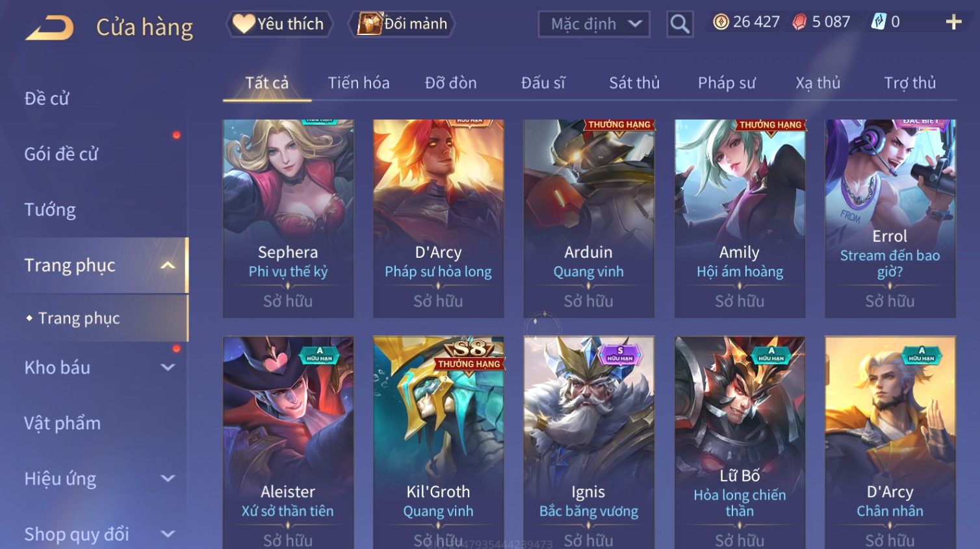Tap the red ruby currency icon
The image size is (980, 549).
(x=799, y=22)
